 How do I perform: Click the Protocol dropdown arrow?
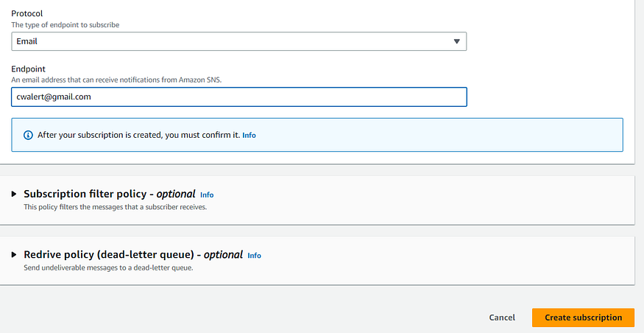[457, 42]
